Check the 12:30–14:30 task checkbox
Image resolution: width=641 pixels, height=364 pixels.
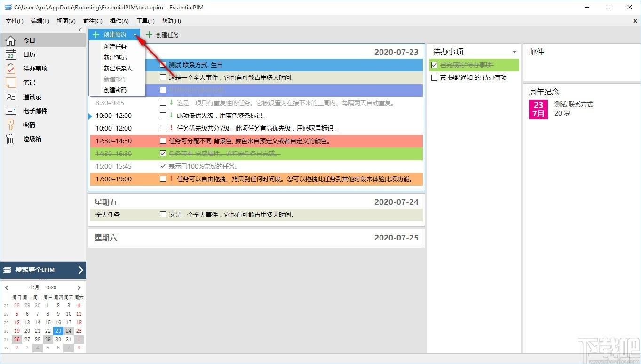[x=163, y=141]
